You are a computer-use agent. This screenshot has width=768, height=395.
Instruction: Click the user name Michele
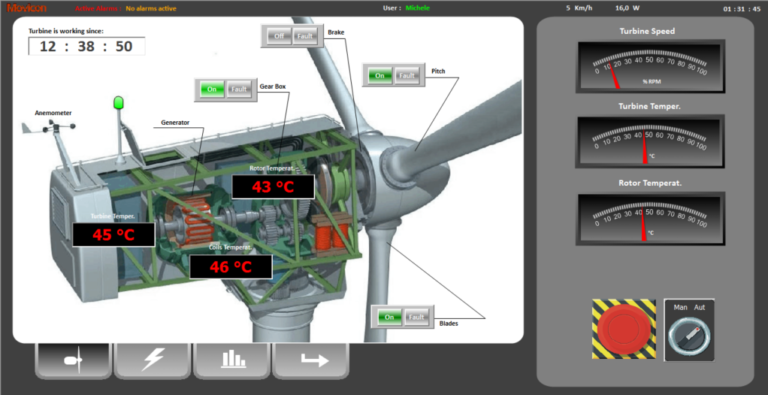(x=417, y=8)
